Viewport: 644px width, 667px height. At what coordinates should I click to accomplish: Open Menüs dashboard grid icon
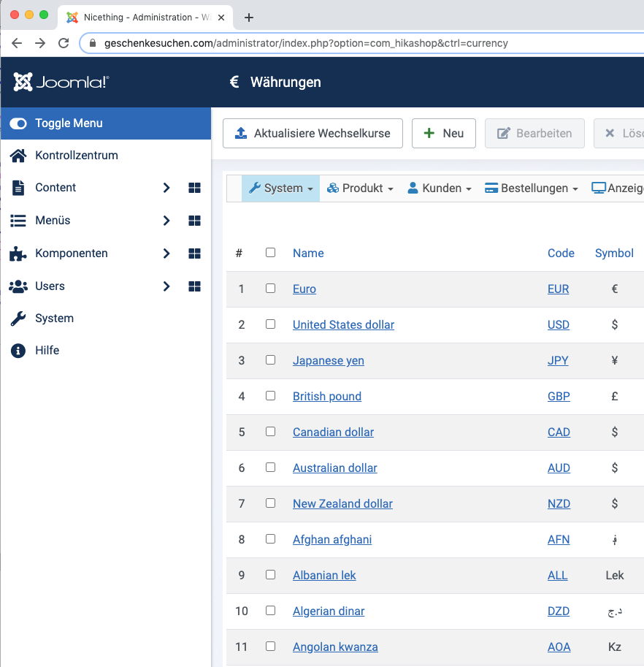195,221
